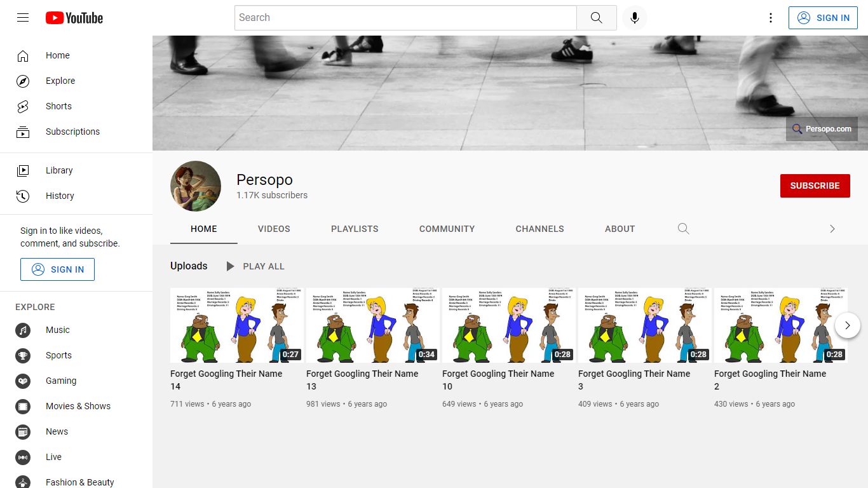Open thumbnail of Forget Googling Their Name 3

[645, 325]
